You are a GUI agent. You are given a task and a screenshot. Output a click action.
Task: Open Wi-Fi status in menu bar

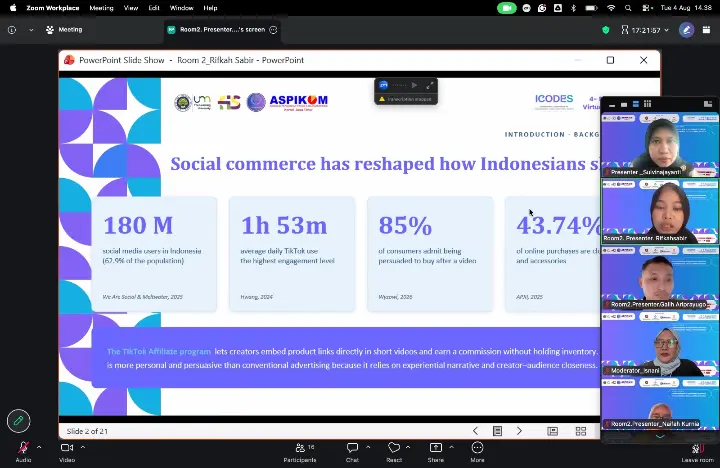click(611, 8)
